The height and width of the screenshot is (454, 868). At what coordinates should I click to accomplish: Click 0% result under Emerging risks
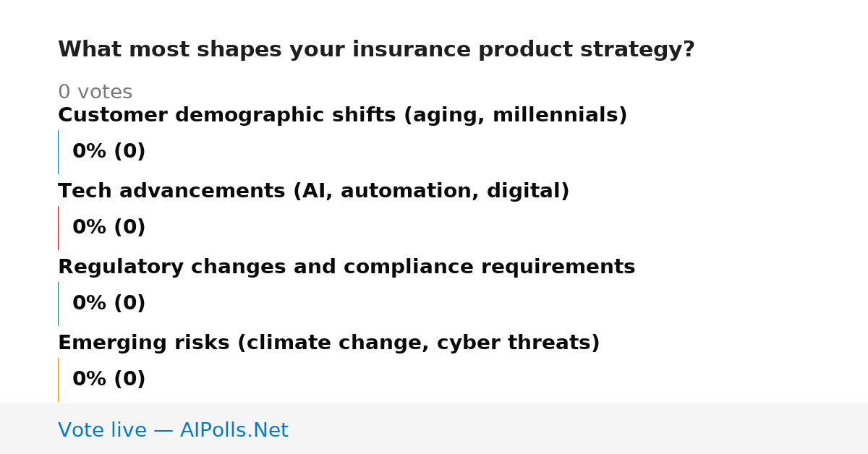click(109, 380)
